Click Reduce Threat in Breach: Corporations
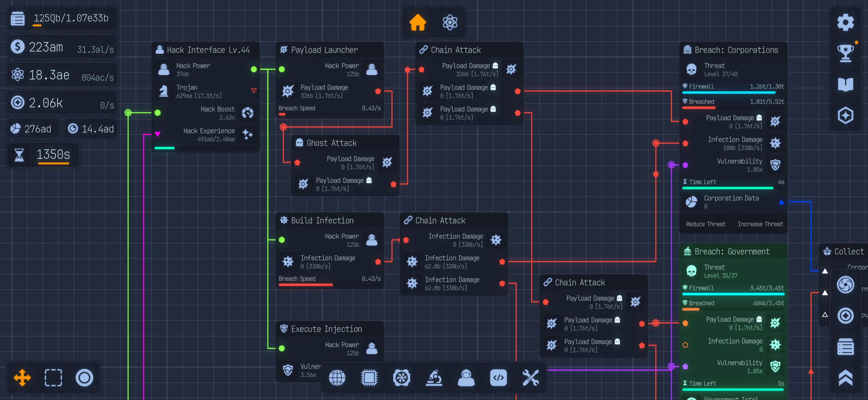 pyautogui.click(x=706, y=224)
